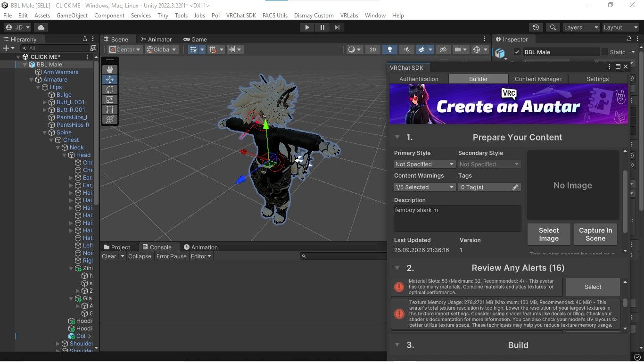Open the Content Warnings dropdown
Screen dimensions: 644x362
[x=425, y=187]
